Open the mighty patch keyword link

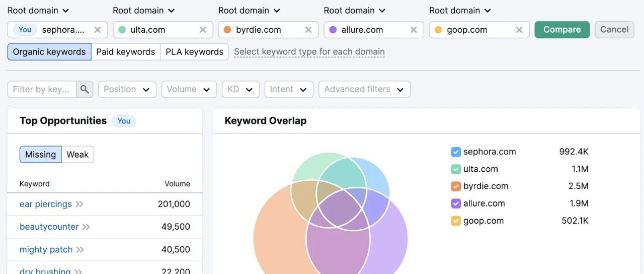(46, 249)
